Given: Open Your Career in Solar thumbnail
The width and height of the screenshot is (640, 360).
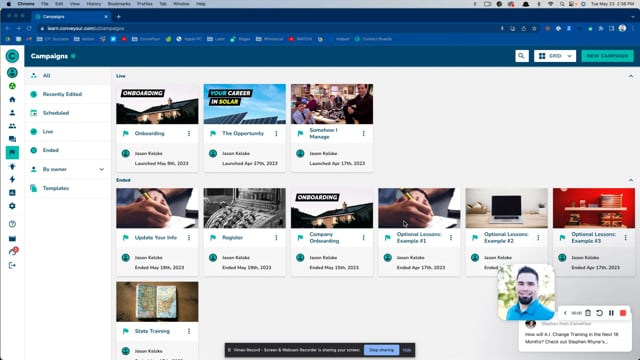Looking at the screenshot, I should [x=244, y=104].
